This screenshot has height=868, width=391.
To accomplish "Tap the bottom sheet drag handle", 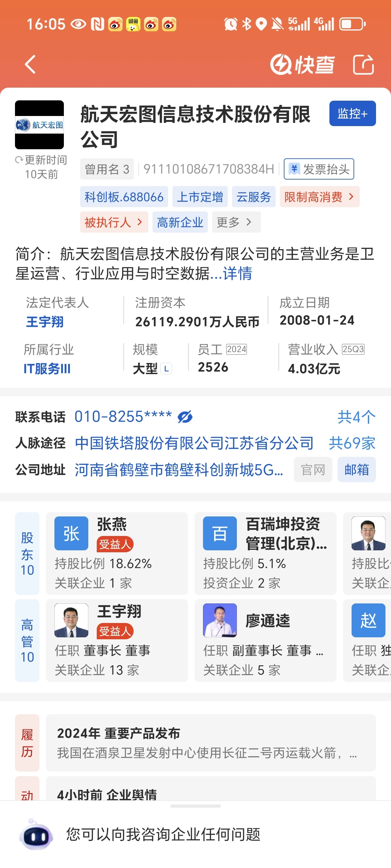I will coord(195,806).
